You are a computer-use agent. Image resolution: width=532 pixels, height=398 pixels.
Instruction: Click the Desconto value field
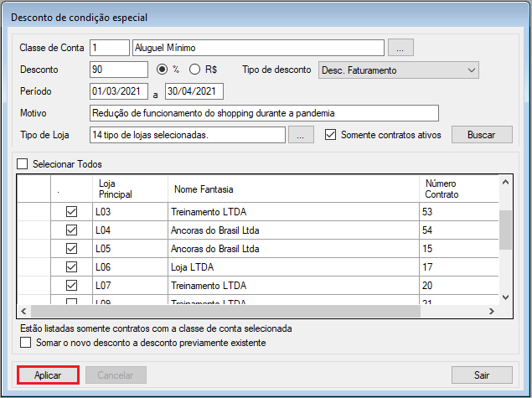119,70
